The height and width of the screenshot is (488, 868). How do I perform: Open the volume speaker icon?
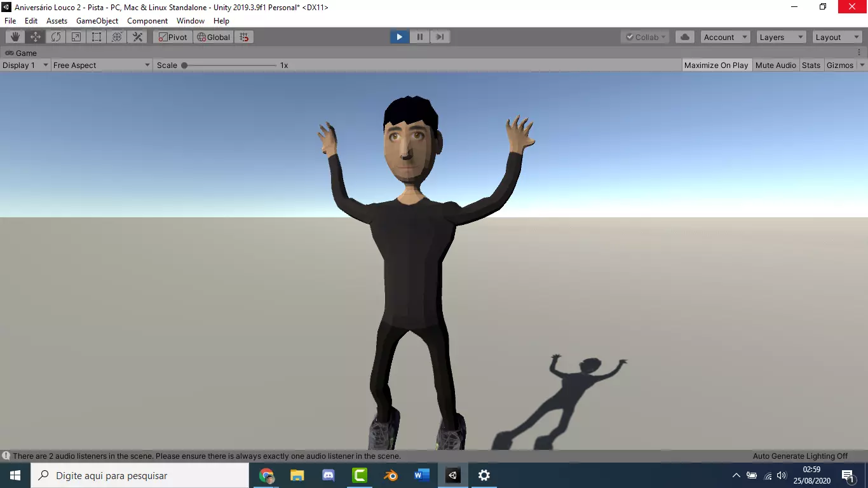(782, 475)
